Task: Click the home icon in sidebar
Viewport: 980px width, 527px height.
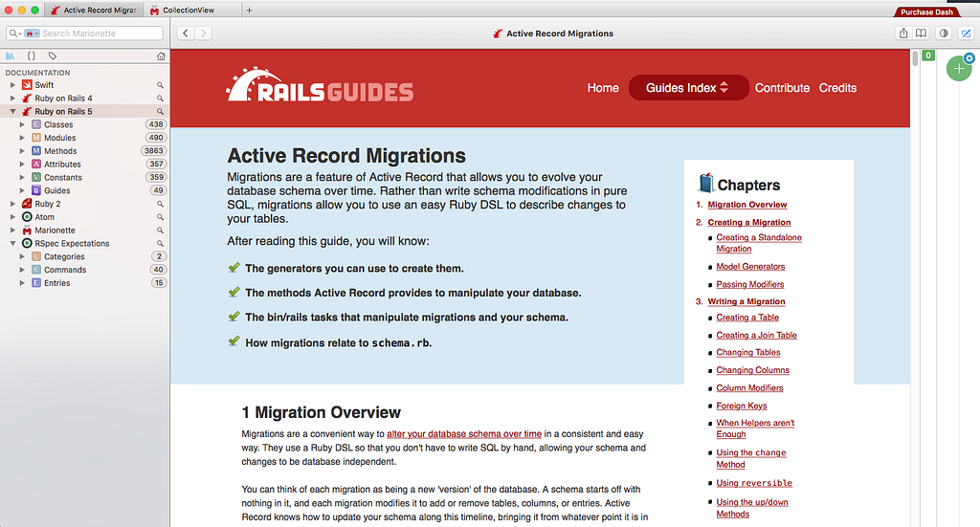Action: (x=161, y=56)
